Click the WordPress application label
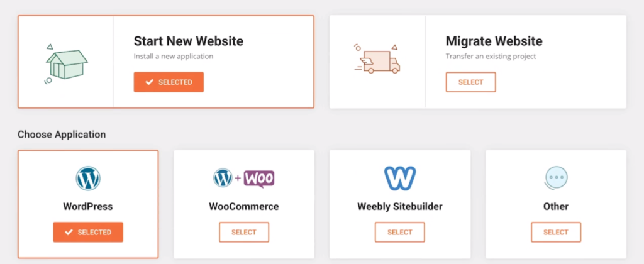The height and width of the screenshot is (264, 644). pyautogui.click(x=88, y=206)
